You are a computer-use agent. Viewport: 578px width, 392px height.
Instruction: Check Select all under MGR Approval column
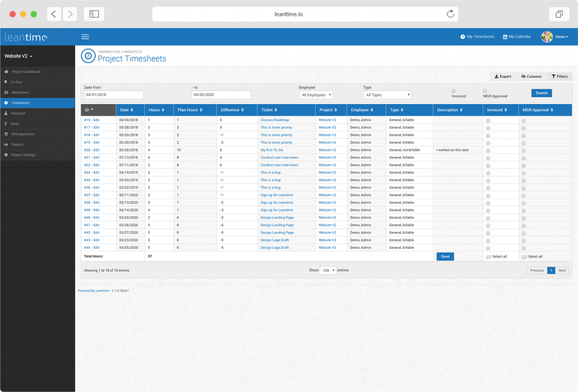pos(523,257)
